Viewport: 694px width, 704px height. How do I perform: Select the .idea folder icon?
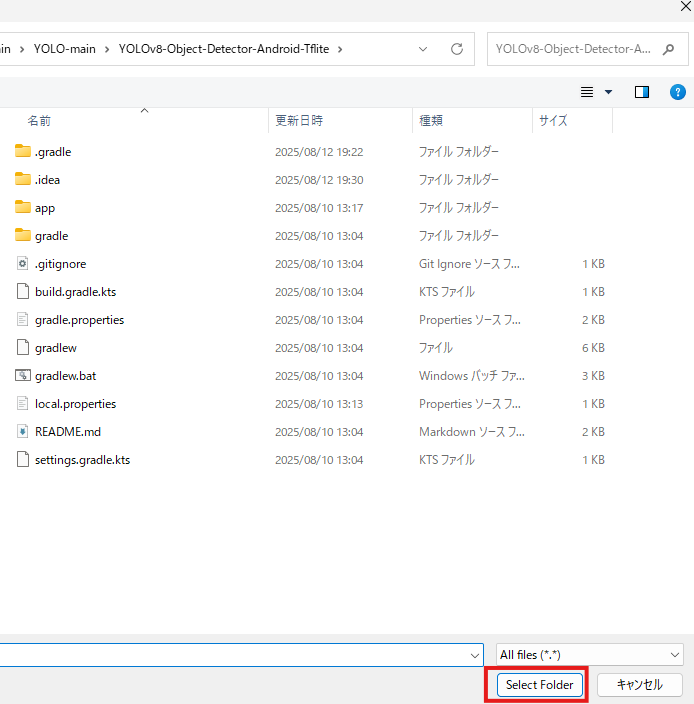click(x=22, y=179)
